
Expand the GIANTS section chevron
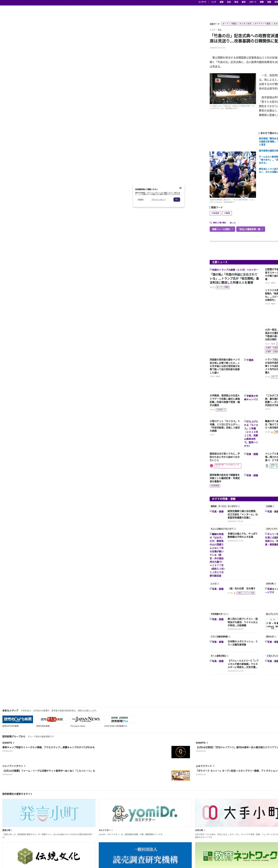pos(13,743)
